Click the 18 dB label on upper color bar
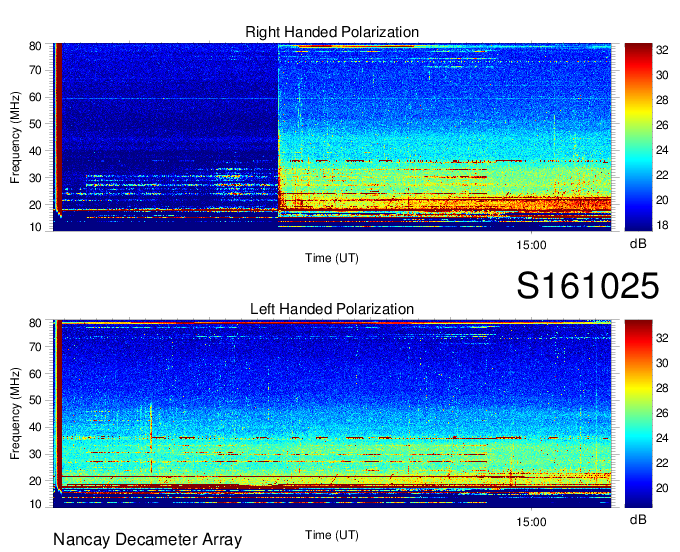680x552 pixels. [662, 225]
